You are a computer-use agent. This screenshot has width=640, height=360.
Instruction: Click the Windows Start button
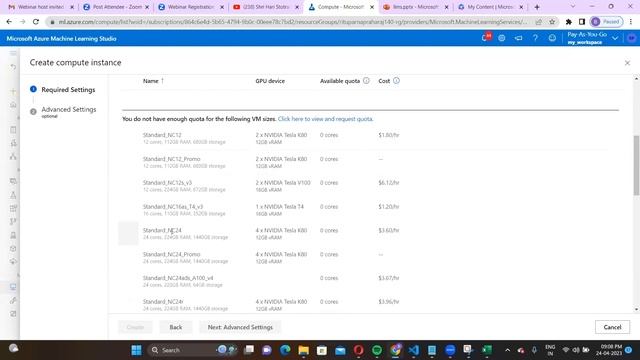pos(136,350)
